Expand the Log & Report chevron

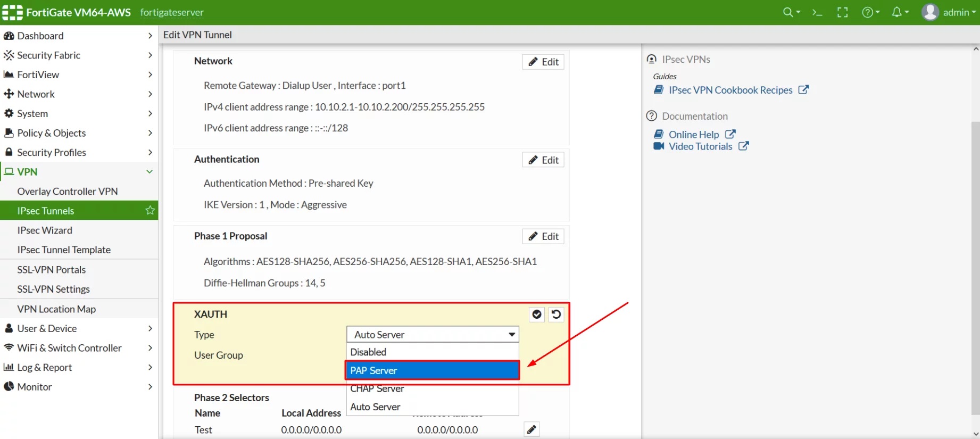pyautogui.click(x=150, y=367)
